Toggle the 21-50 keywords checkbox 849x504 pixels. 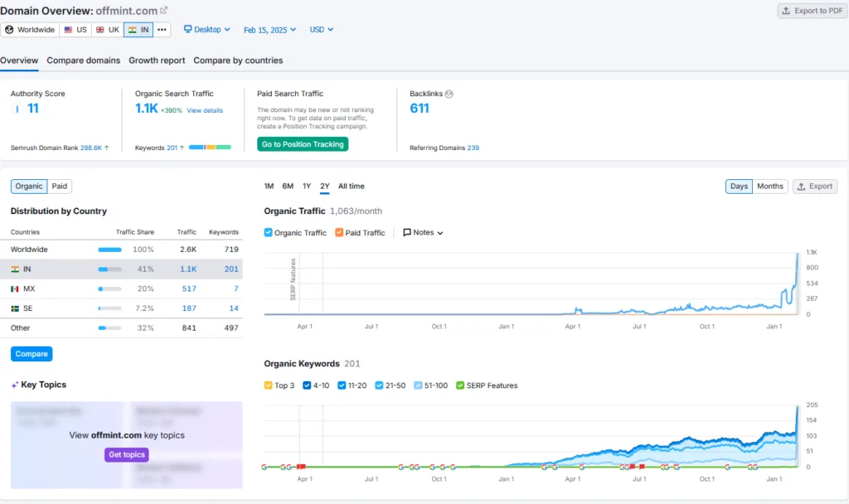379,385
